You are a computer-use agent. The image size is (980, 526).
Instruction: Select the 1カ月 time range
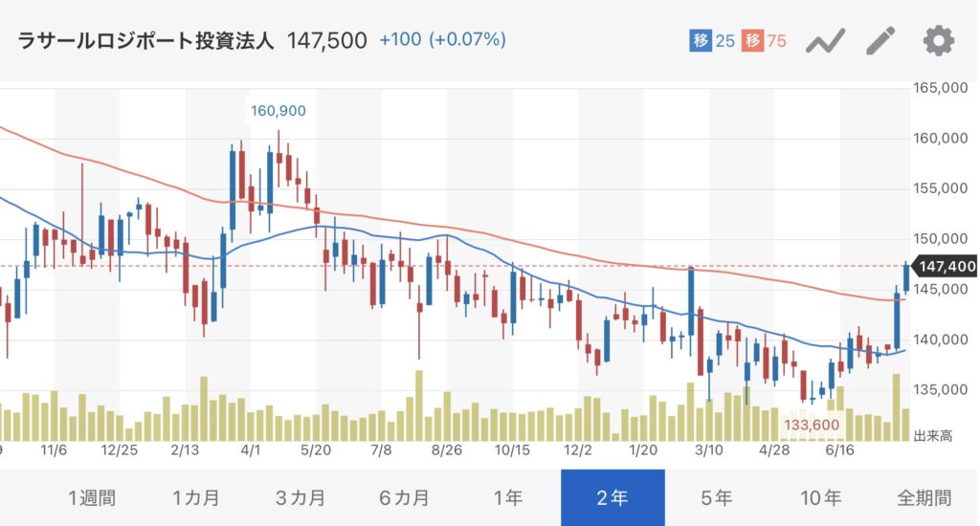click(195, 498)
